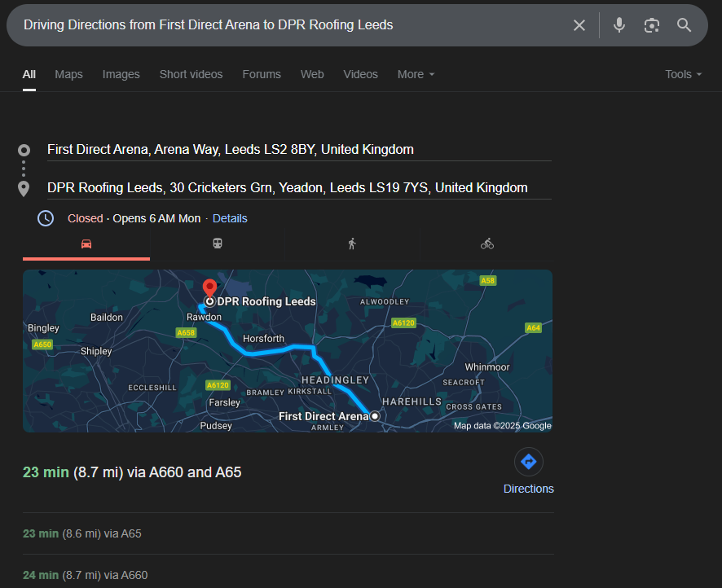
Task: Click the Shipley label on the map
Action: 96,351
